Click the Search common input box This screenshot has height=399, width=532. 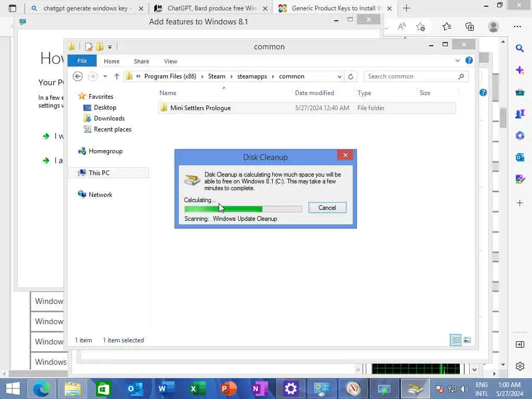411,76
